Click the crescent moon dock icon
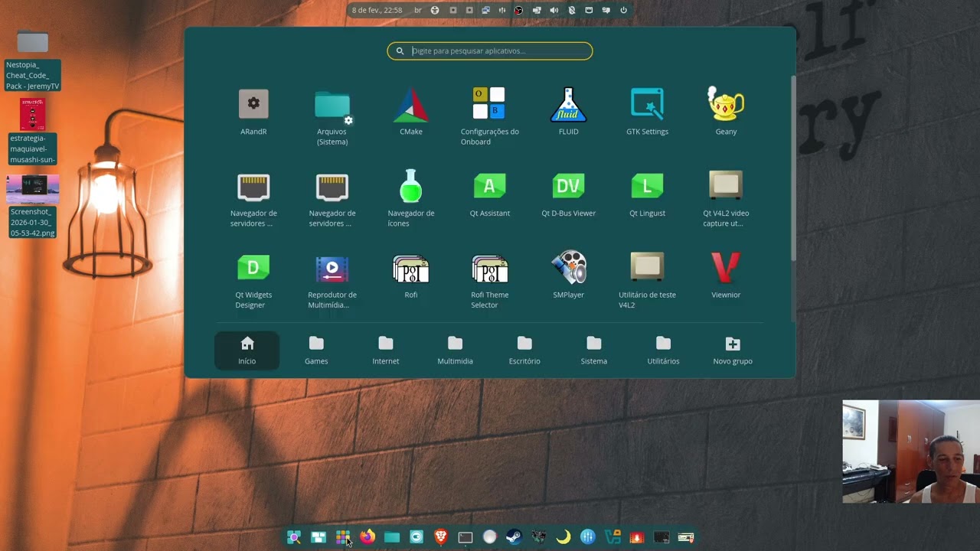The height and width of the screenshot is (551, 980). 563,537
